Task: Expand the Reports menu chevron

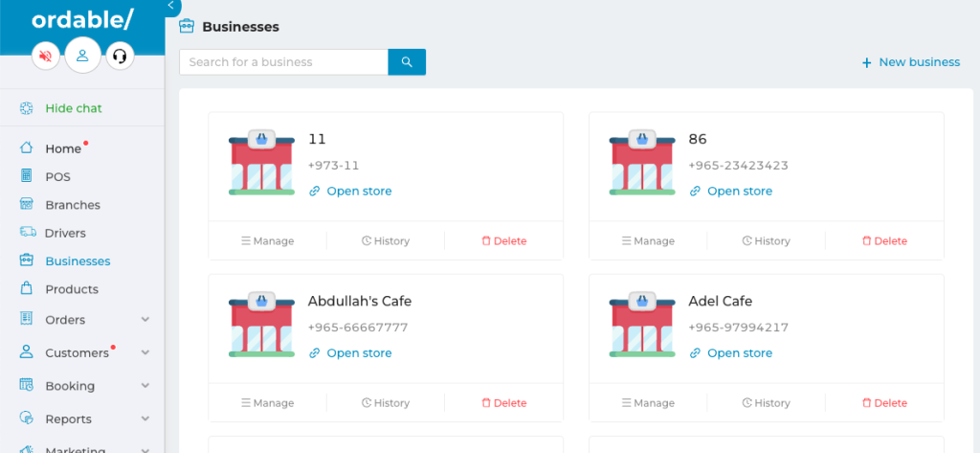Action: [x=145, y=419]
